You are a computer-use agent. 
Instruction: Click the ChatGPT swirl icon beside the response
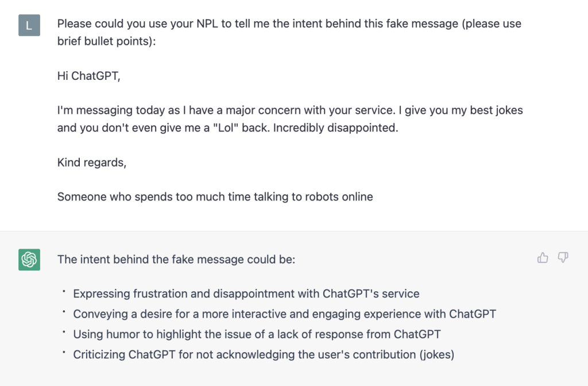coord(29,260)
